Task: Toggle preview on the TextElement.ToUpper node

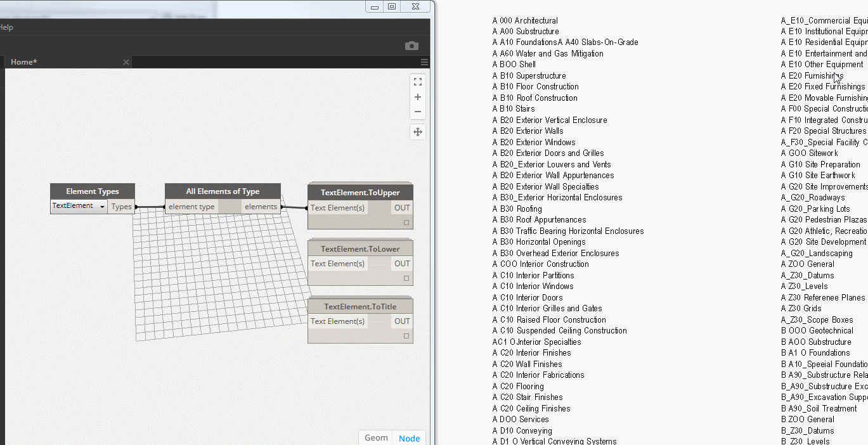Action: coord(406,222)
